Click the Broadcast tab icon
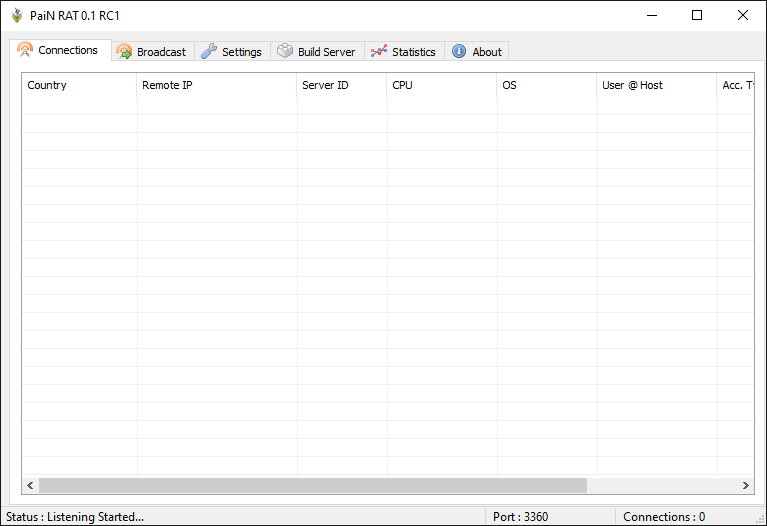The height and width of the screenshot is (526, 767). 124,52
